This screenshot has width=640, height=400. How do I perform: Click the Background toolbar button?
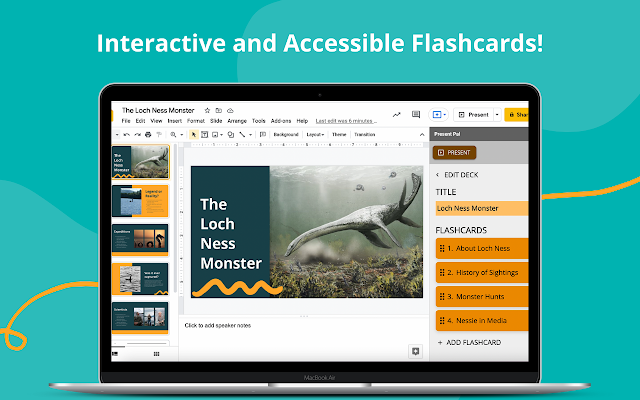286,134
